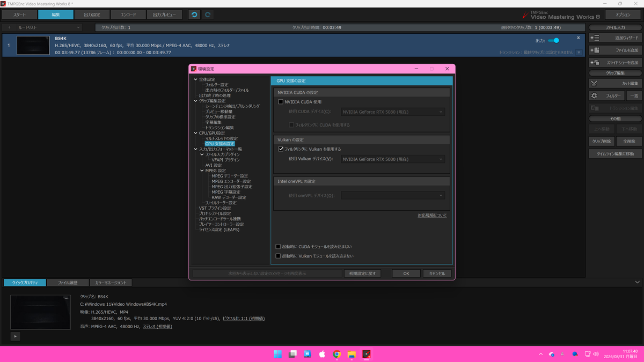Click the scissors Cut Edit (カット編集) icon

tap(594, 83)
